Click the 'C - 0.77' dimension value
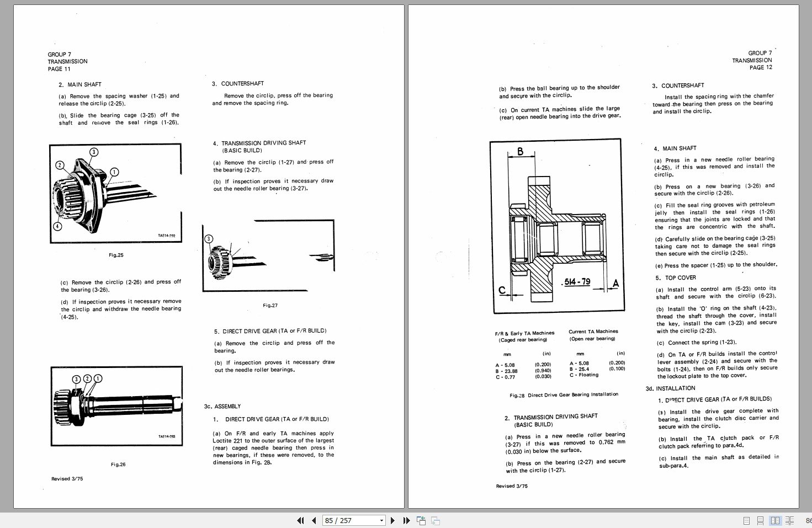The image size is (812, 528). coord(505,377)
